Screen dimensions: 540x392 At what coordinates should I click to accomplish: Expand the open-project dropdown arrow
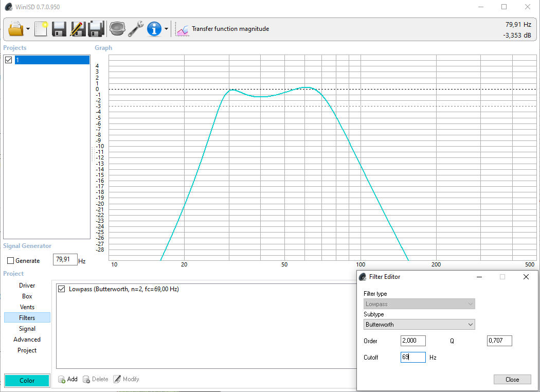pyautogui.click(x=28, y=29)
